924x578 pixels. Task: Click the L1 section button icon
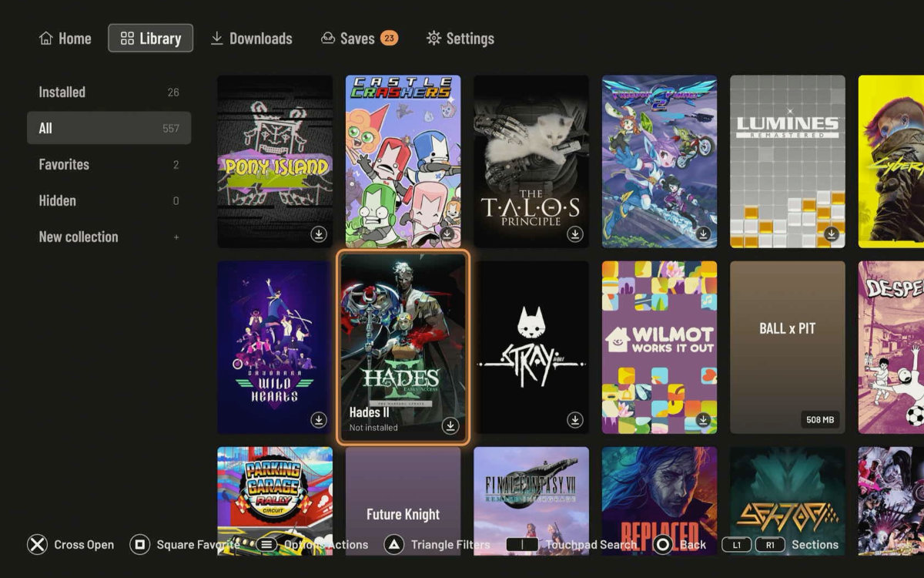(737, 545)
